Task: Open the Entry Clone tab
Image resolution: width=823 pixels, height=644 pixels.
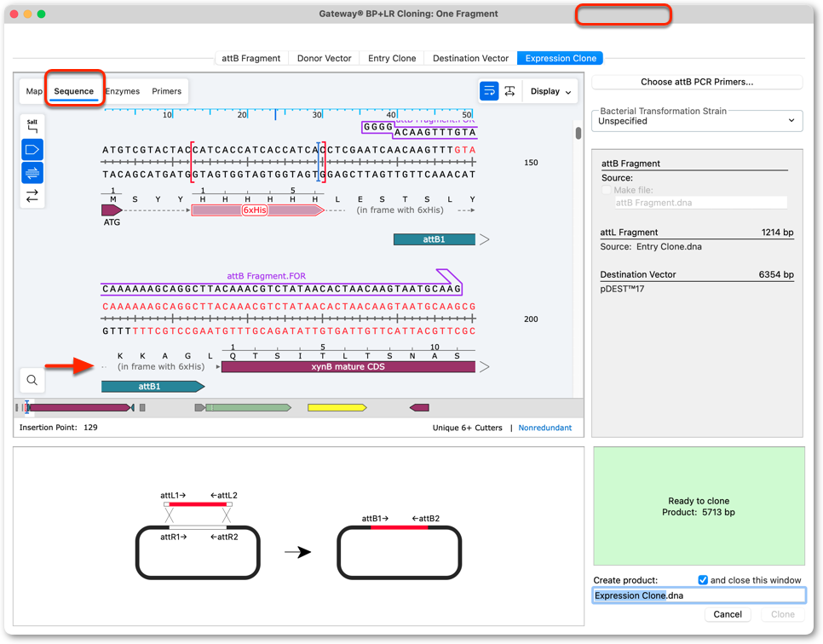Action: click(392, 58)
